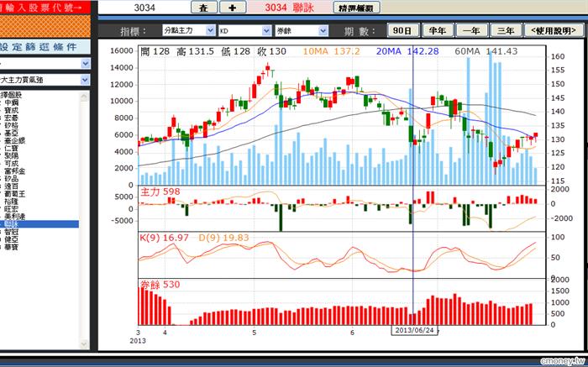Select the 90日 period button
The image size is (588, 367).
coord(402,31)
